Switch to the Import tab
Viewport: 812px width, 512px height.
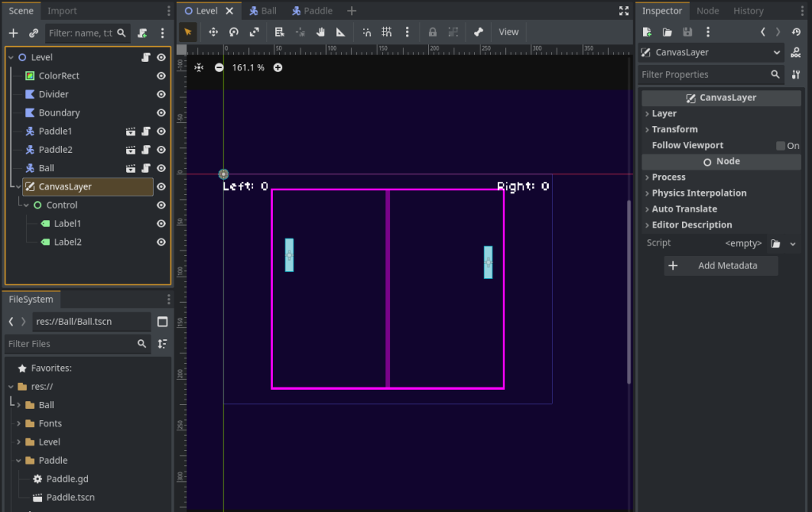[x=63, y=11]
